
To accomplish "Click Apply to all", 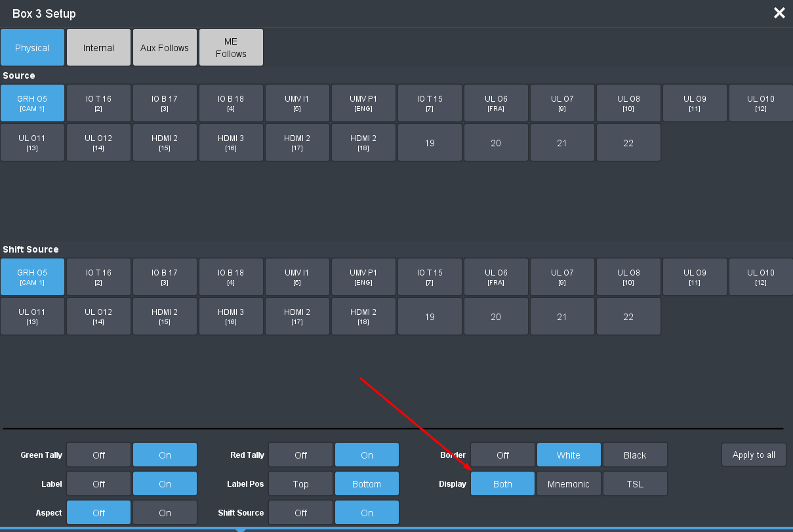I will tap(754, 455).
